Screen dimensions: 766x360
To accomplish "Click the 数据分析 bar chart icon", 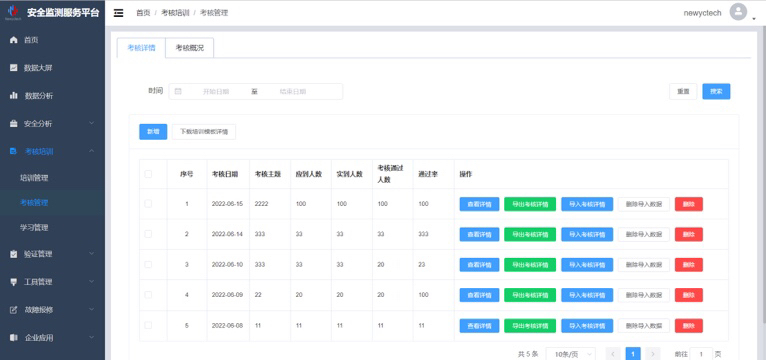I will 14,96.
